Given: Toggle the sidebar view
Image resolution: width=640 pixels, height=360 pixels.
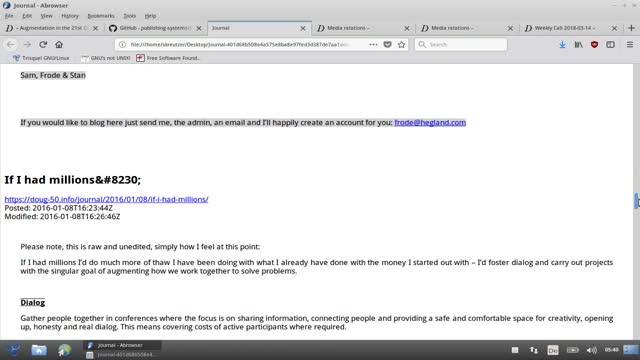Looking at the screenshot, I should (610, 44).
